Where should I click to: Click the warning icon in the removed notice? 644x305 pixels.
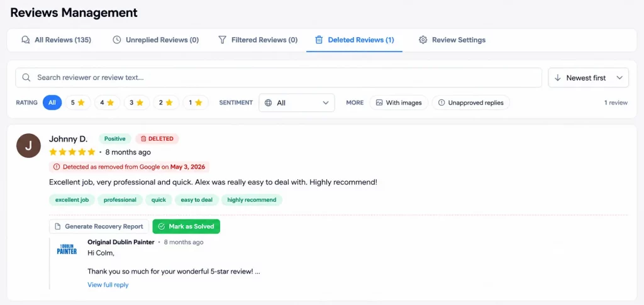(57, 167)
